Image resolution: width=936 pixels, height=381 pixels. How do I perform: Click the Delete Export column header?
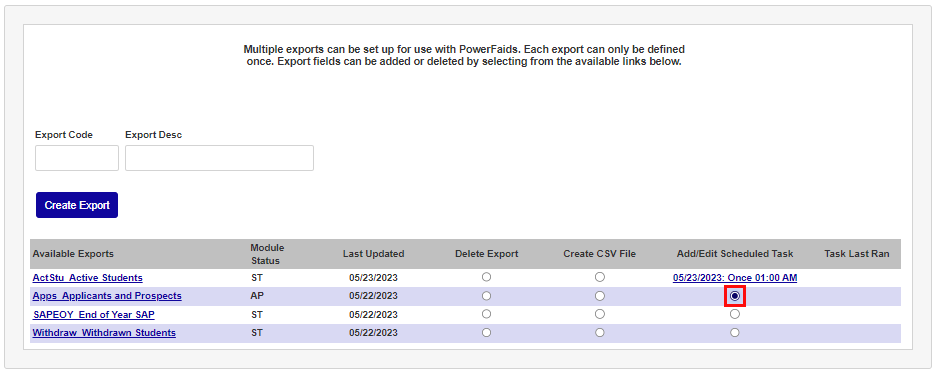pyautogui.click(x=487, y=254)
